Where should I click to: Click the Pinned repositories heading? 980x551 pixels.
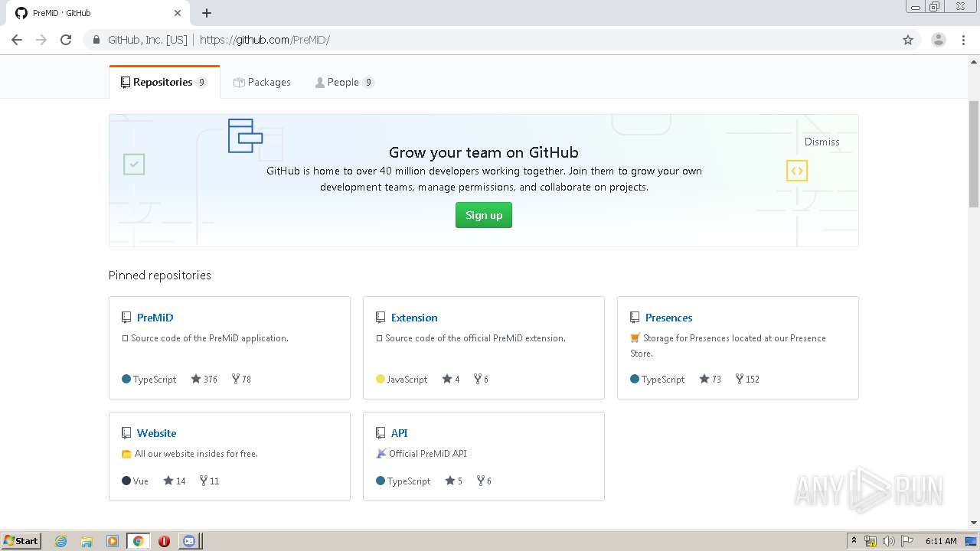tap(159, 275)
